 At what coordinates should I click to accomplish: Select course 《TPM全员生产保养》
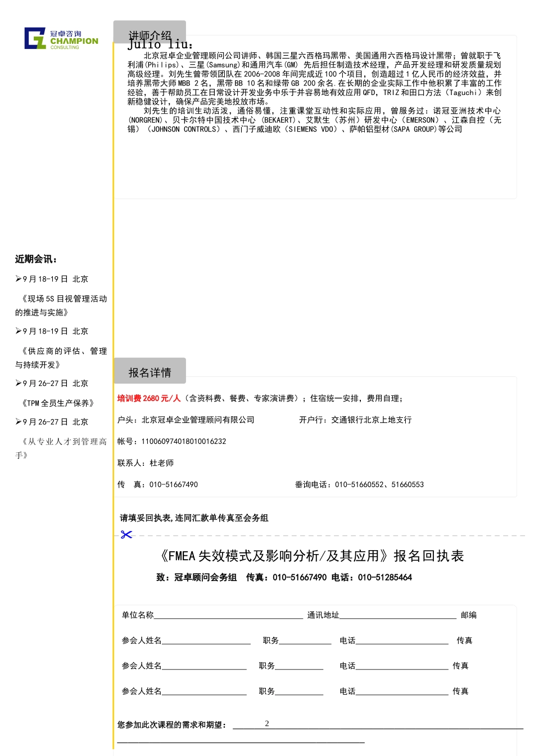[x=57, y=403]
